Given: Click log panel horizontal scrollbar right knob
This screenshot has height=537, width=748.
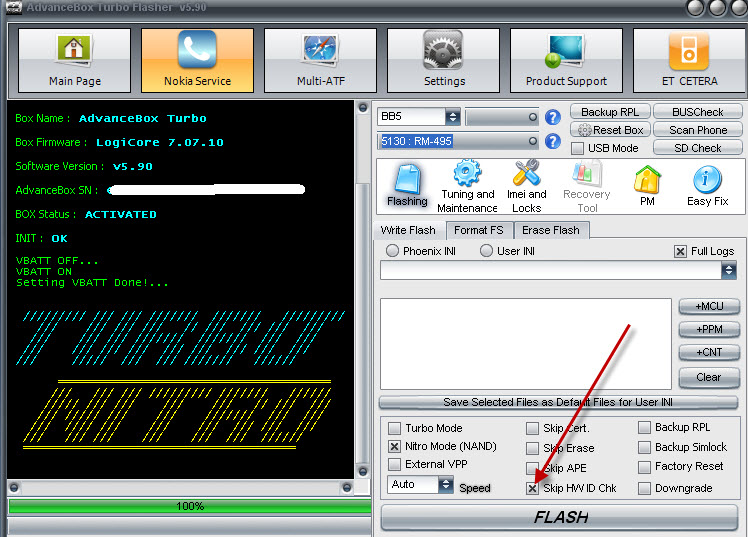Looking at the screenshot, I should (347, 487).
